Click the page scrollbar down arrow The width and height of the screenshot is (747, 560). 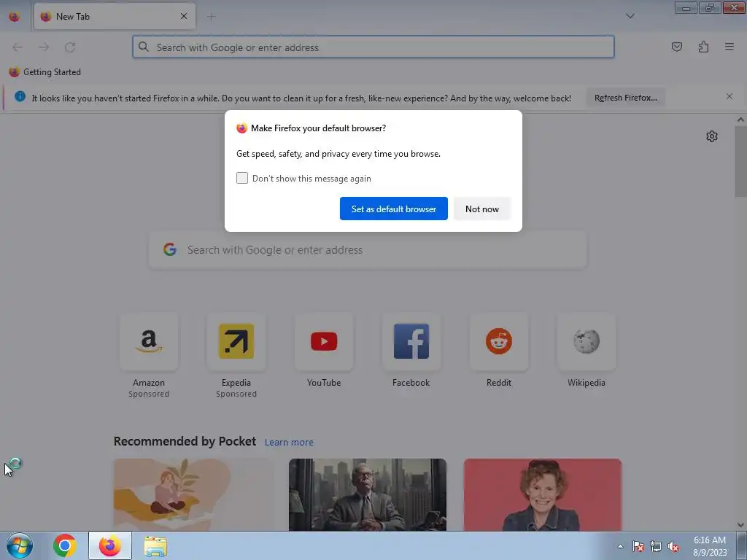tap(740, 525)
